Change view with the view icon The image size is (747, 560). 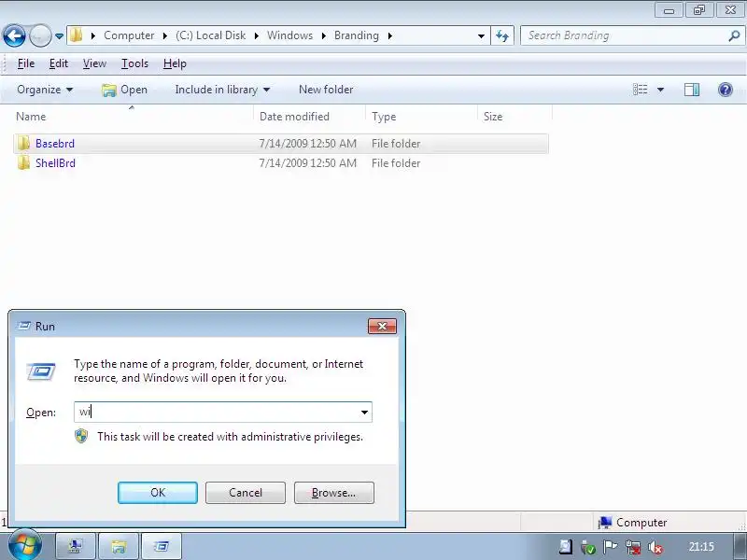[x=640, y=90]
